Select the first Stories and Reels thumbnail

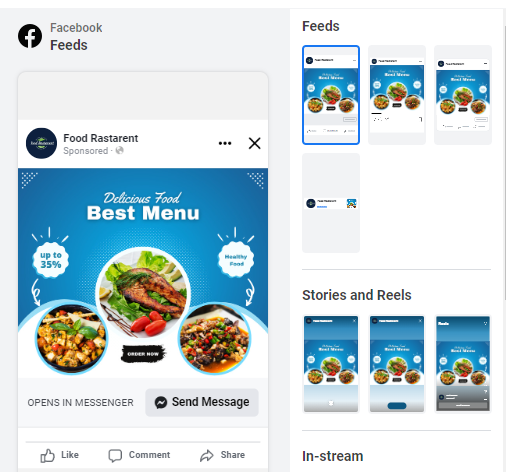pos(331,364)
